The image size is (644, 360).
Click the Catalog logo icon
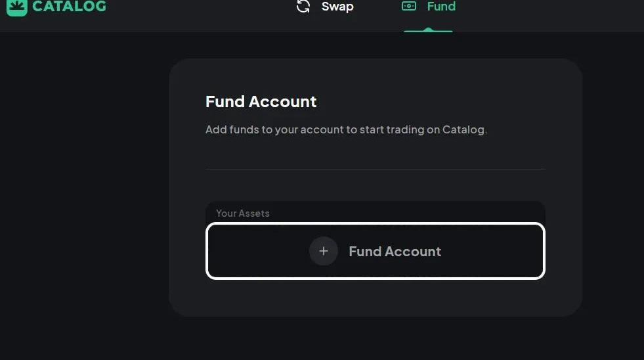click(x=16, y=7)
